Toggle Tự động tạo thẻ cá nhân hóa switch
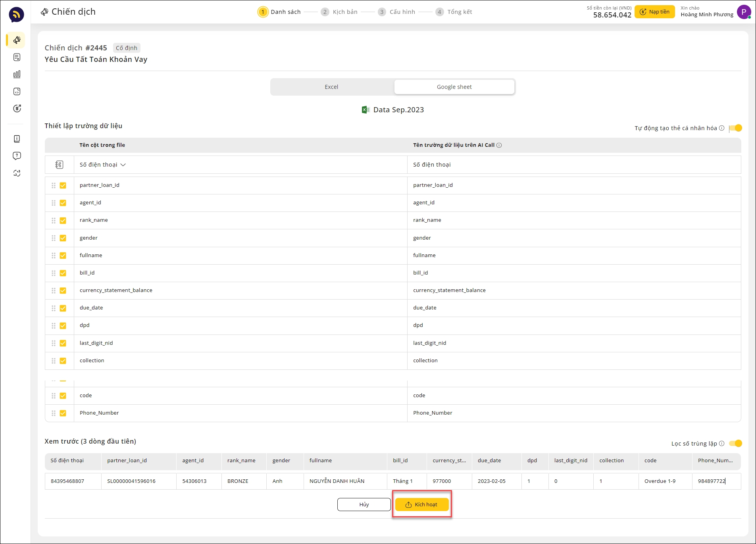The image size is (756, 544). pyautogui.click(x=736, y=128)
